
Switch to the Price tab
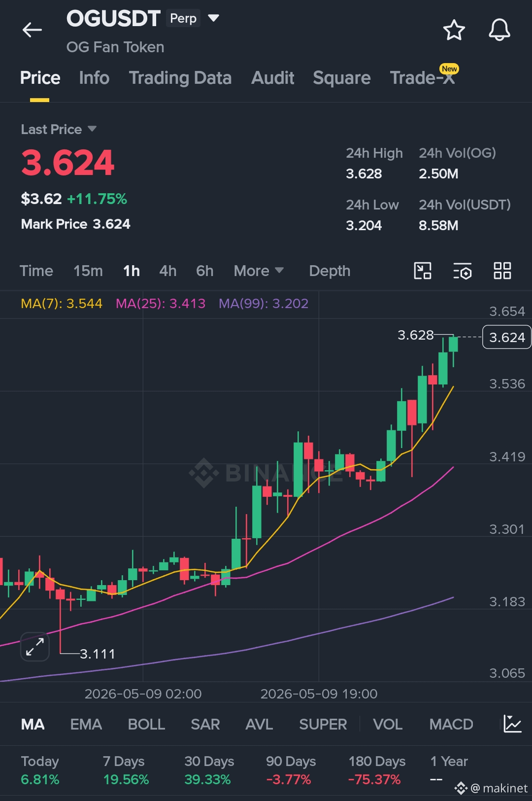point(40,78)
